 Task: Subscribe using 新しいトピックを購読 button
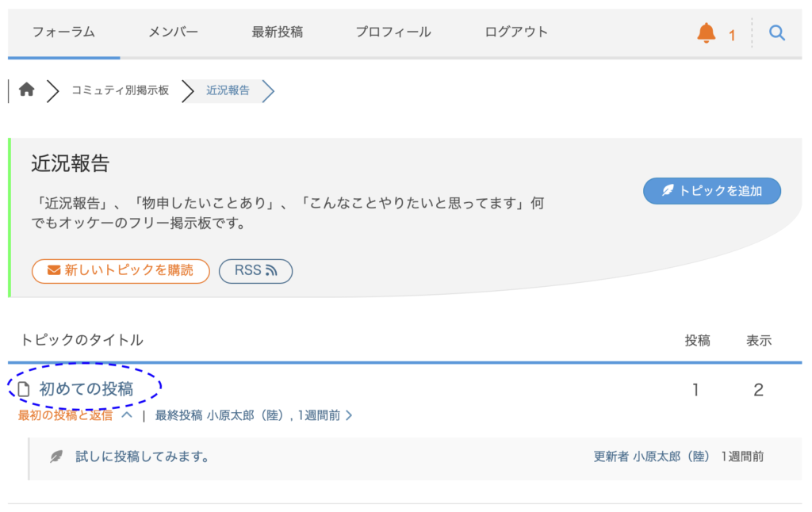coord(121,270)
